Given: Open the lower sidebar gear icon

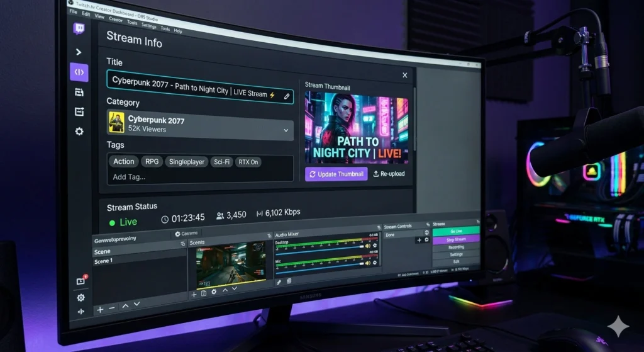Looking at the screenshot, I should (81, 297).
